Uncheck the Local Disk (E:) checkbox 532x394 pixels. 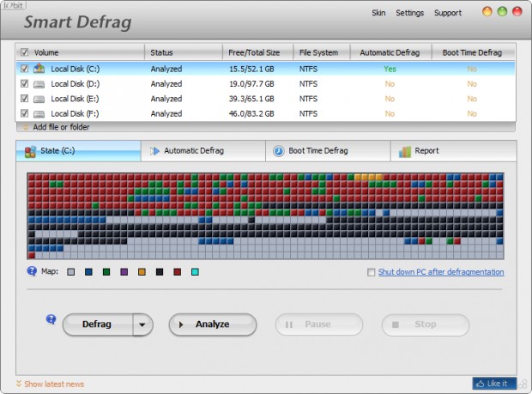tap(24, 99)
